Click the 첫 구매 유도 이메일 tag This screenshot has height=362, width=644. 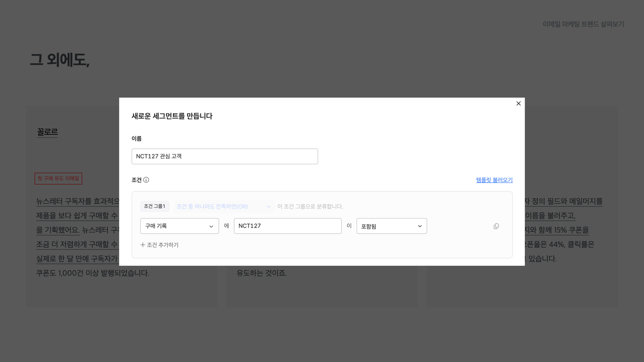point(58,179)
